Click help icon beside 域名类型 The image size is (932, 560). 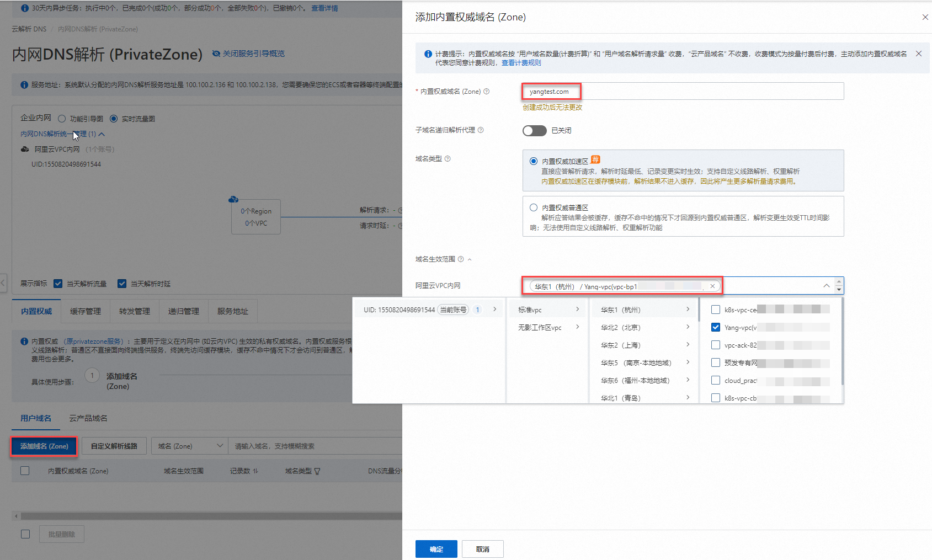tap(448, 159)
